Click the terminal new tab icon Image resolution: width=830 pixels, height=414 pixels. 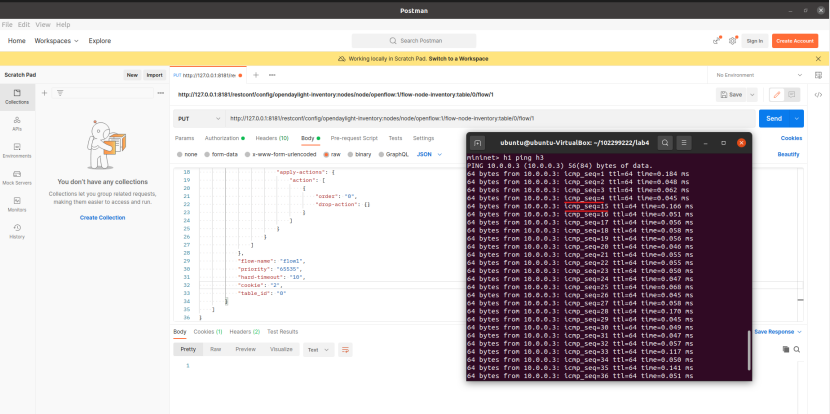(x=477, y=143)
